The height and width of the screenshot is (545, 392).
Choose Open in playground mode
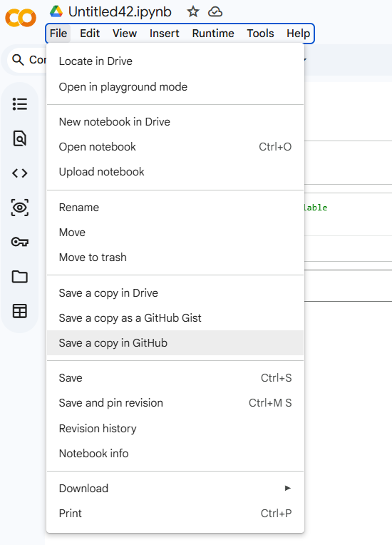175,87
